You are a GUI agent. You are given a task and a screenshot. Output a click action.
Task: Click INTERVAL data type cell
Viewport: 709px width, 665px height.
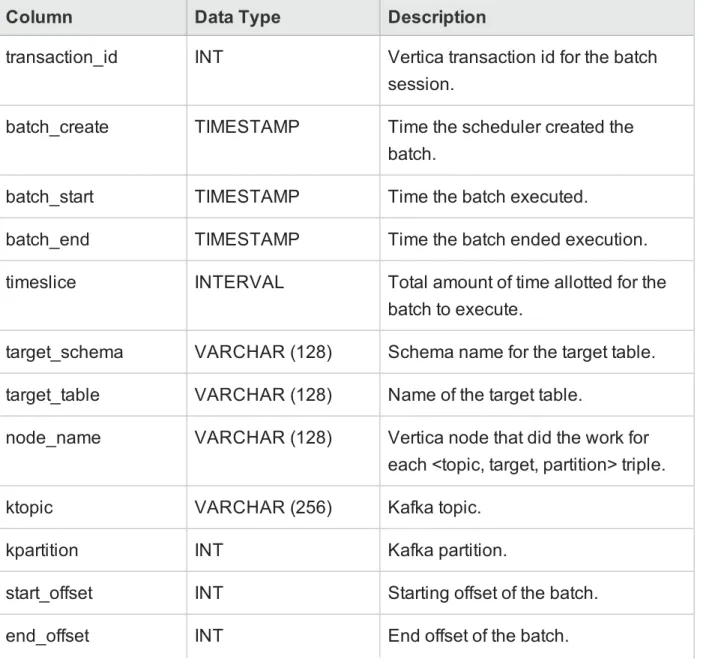[x=283, y=296]
